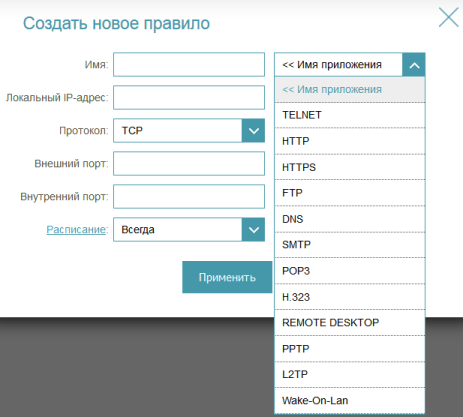Open the Расписание link
The height and width of the screenshot is (417, 463).
click(76, 229)
